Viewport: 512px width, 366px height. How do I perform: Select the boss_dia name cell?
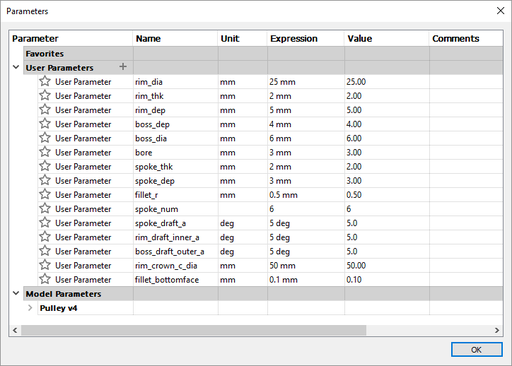(x=176, y=138)
